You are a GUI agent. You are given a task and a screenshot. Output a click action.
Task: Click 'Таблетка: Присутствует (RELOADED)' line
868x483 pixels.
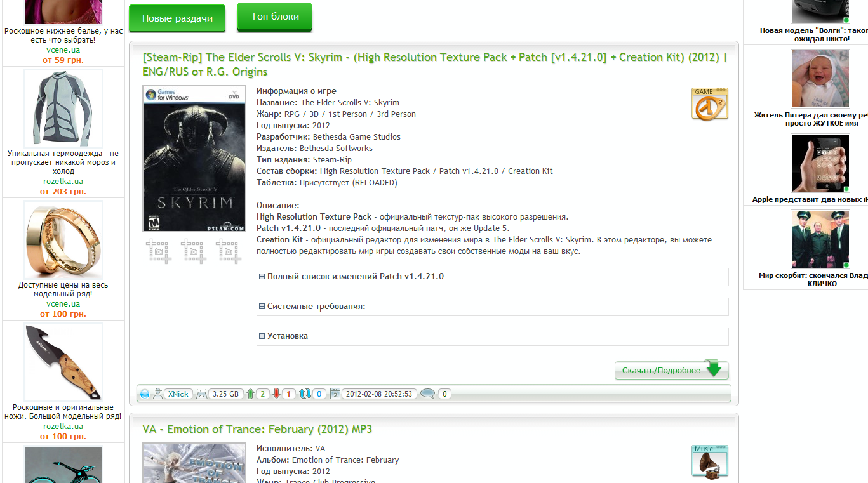(327, 183)
